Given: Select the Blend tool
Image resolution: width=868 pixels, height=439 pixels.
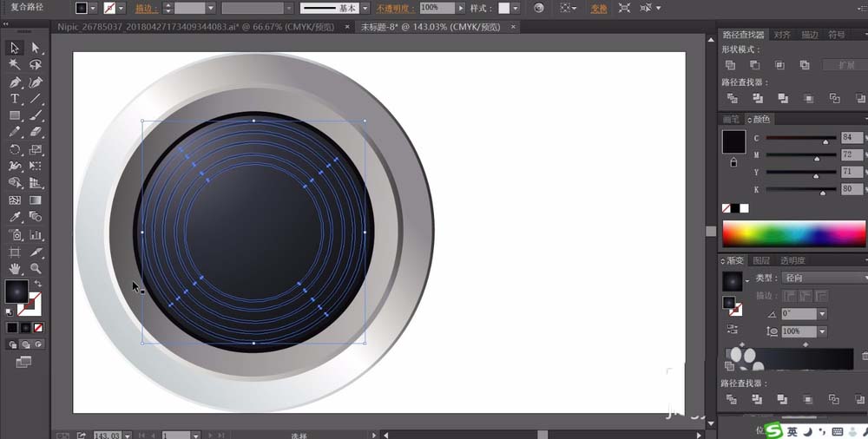Looking at the screenshot, I should pos(36,217).
